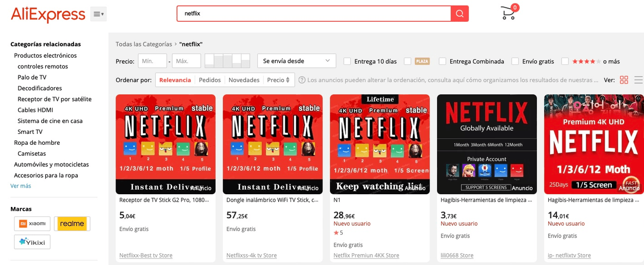
Task: Check the Plaza checkbox
Action: [x=407, y=61]
